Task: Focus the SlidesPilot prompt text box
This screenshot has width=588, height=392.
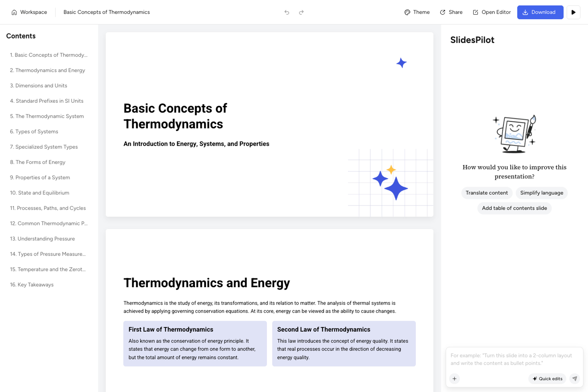Action: click(514, 359)
